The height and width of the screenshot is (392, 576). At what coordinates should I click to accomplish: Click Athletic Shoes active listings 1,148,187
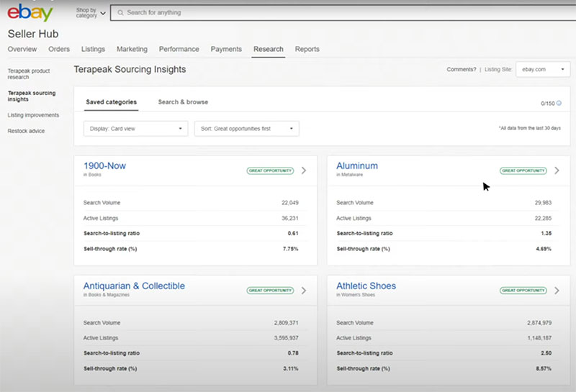pos(539,338)
